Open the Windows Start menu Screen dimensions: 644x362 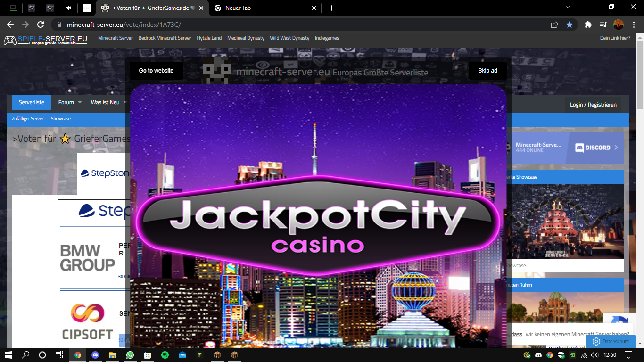[x=8, y=355]
